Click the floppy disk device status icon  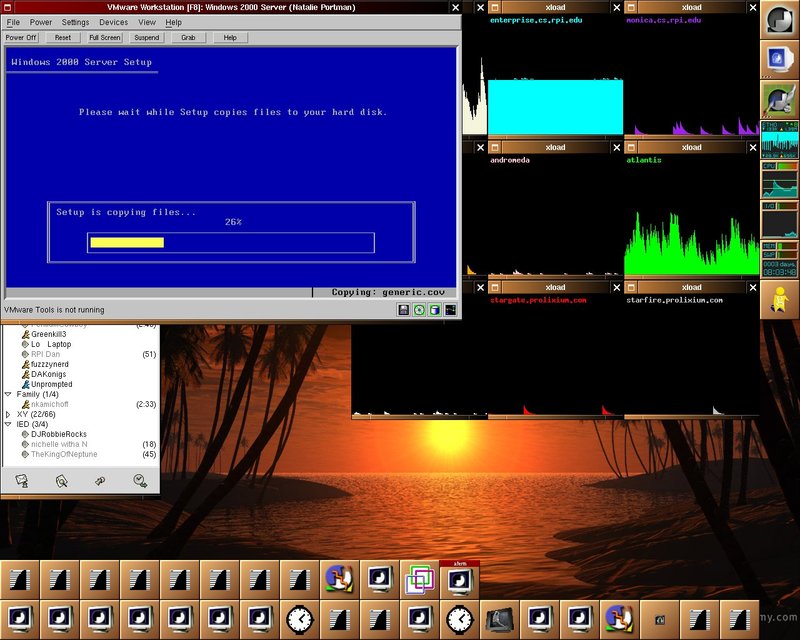403,310
